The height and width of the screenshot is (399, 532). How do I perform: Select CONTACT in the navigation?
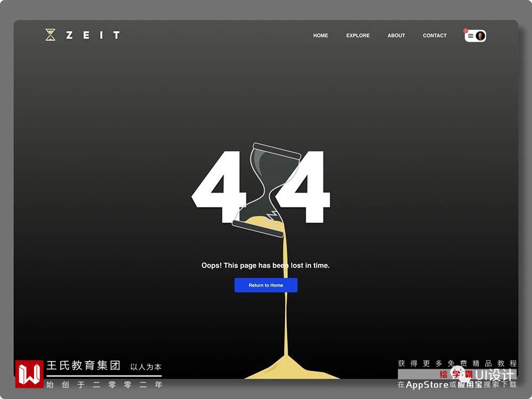435,35
